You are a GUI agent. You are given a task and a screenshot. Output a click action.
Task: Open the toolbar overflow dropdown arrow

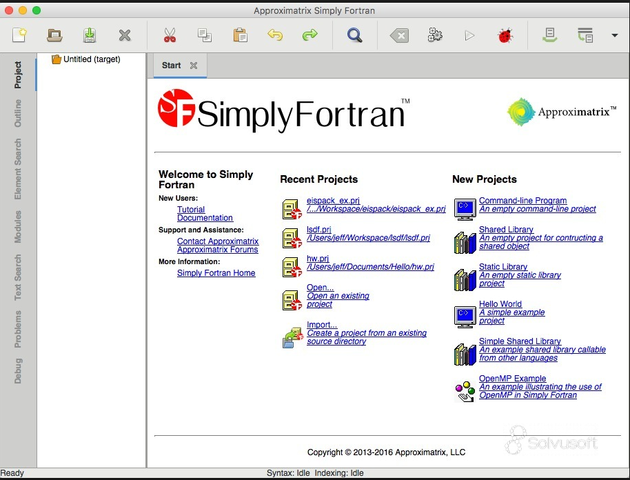point(614,35)
